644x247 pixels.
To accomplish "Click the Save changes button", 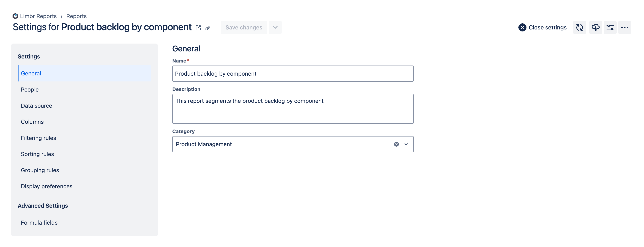I will coord(244,27).
